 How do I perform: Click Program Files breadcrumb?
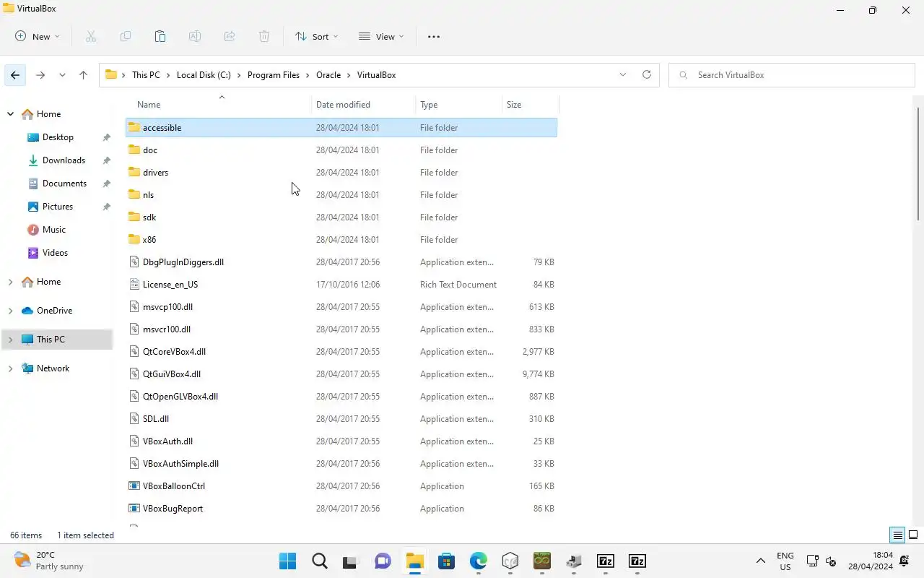[x=273, y=74]
